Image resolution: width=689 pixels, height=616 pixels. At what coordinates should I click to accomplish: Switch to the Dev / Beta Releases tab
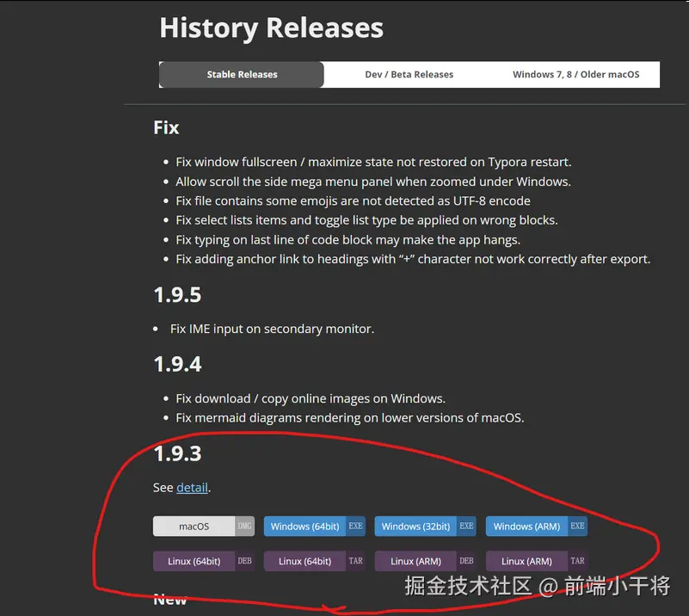coord(409,74)
